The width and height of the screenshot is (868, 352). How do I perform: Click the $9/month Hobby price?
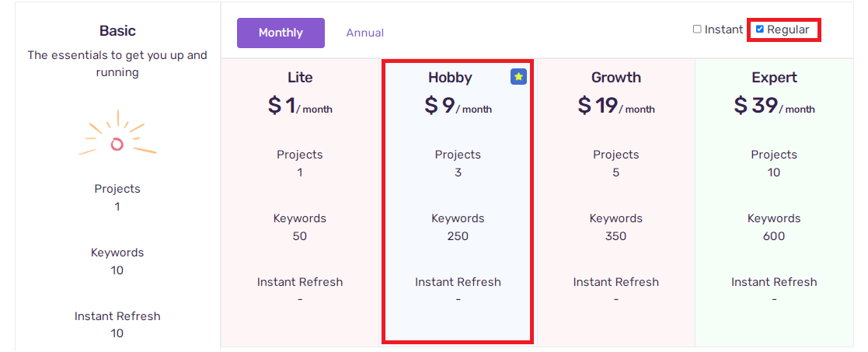(x=458, y=105)
